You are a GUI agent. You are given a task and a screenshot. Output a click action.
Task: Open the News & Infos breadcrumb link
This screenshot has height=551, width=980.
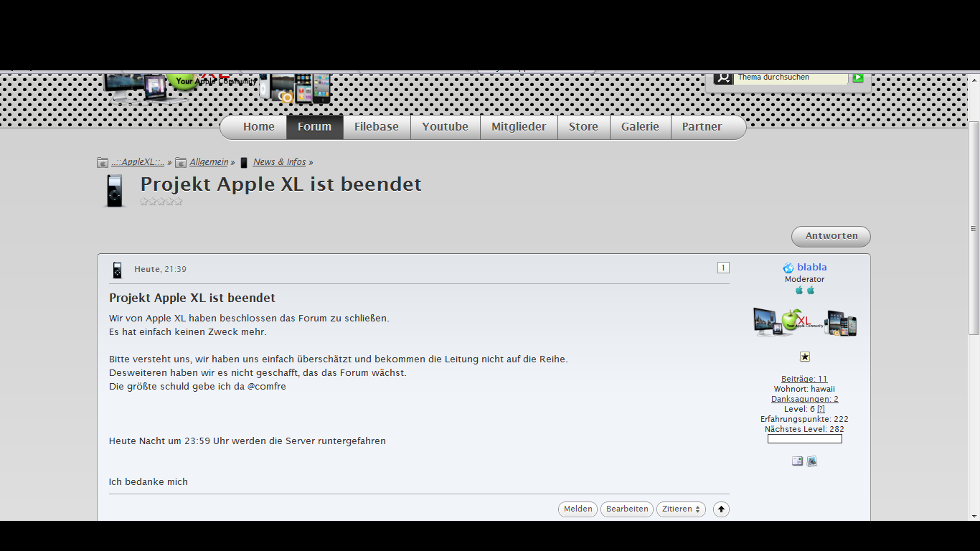[x=280, y=162]
